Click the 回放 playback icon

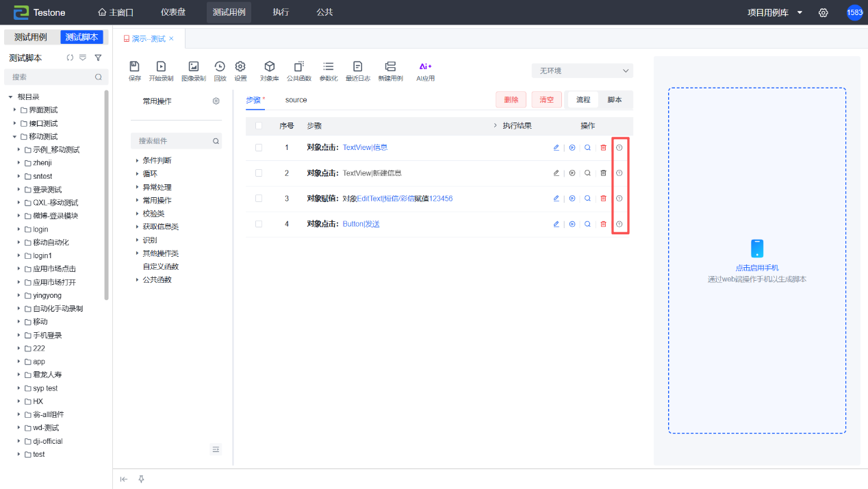(220, 70)
